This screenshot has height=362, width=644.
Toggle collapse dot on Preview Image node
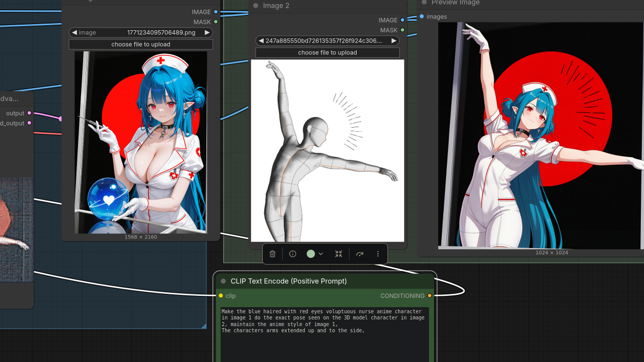click(424, 3)
